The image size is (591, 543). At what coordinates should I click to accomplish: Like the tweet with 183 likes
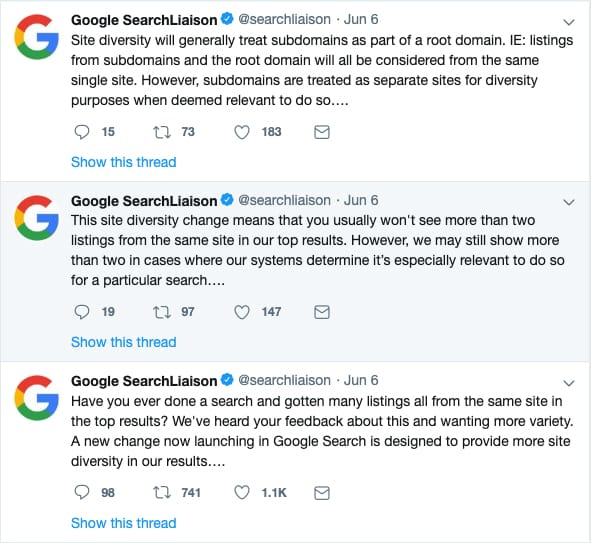242,132
